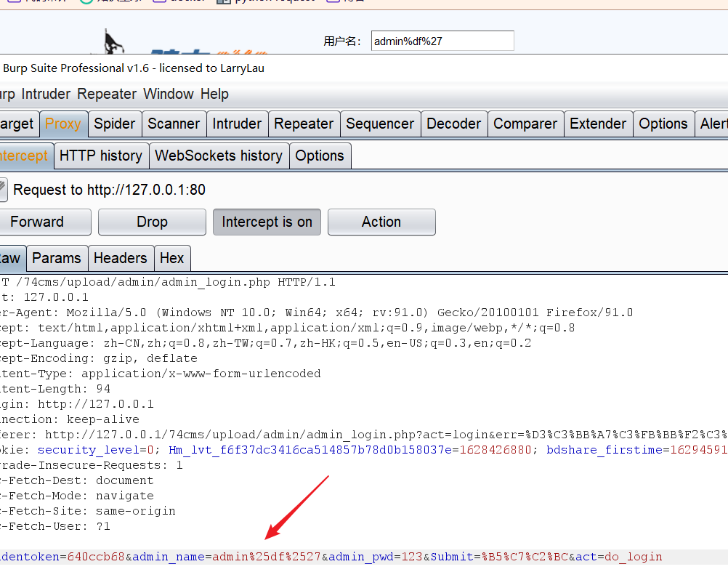This screenshot has height=588, width=728.
Task: Open the Window menu
Action: pos(168,94)
